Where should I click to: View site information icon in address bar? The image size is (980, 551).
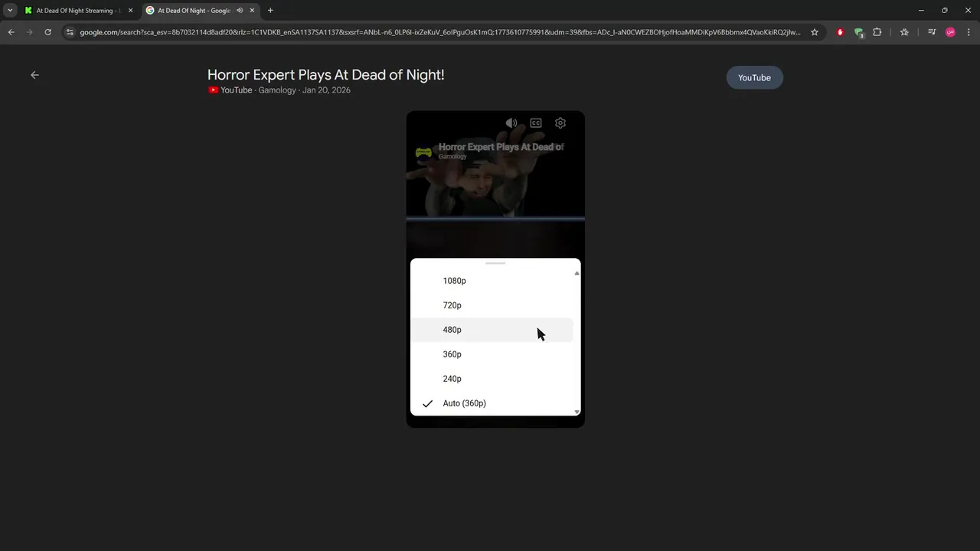(70, 32)
